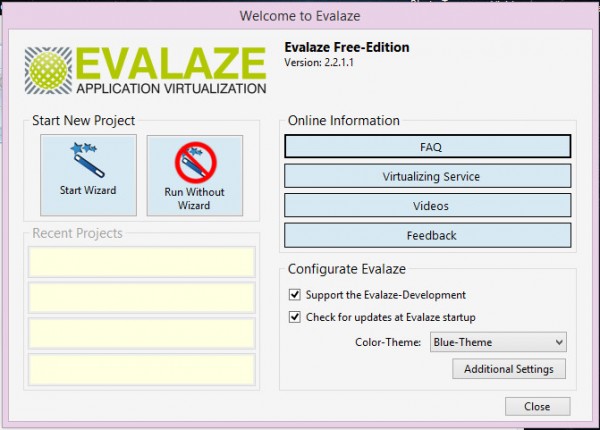
Task: Select the third Recent Projects slot
Action: pos(142,333)
